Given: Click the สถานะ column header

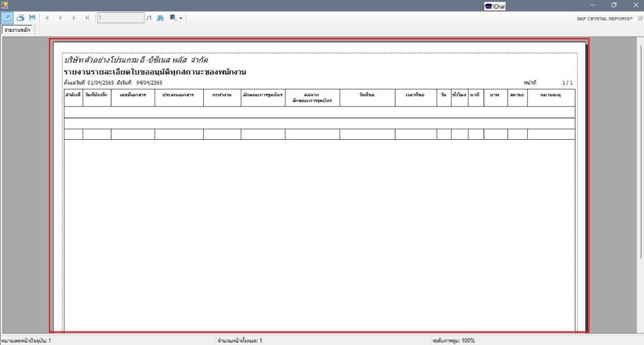Looking at the screenshot, I should [517, 95].
